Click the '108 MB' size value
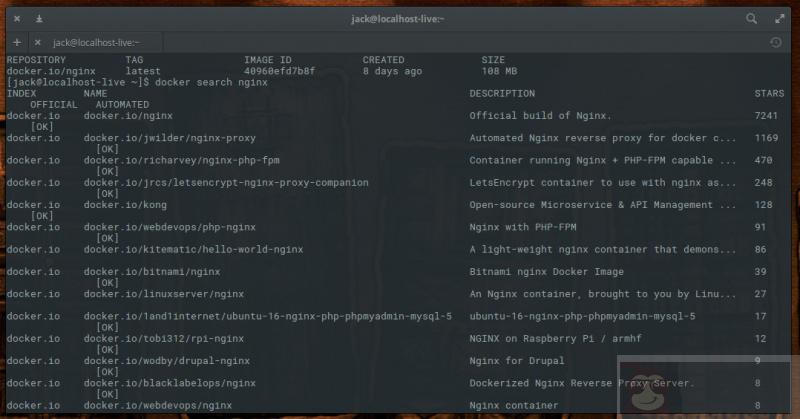 point(499,71)
